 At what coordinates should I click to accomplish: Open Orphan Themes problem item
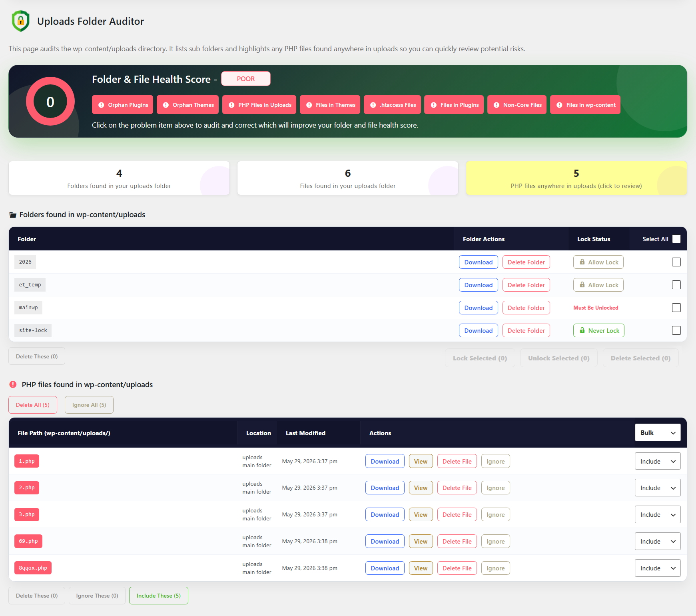(187, 105)
